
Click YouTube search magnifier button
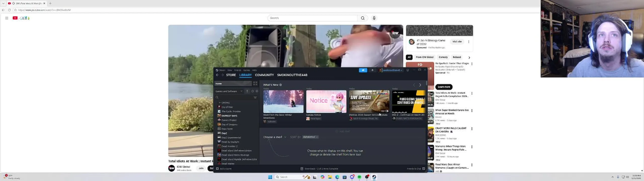click(x=363, y=18)
